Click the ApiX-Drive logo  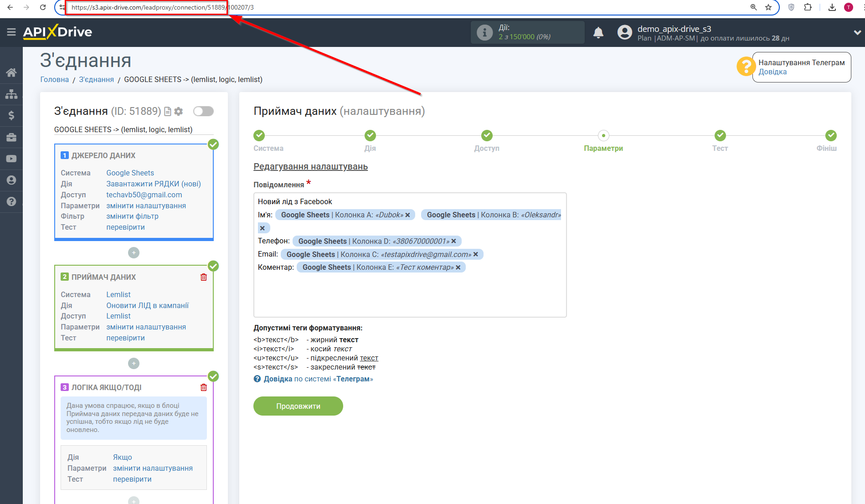[57, 32]
